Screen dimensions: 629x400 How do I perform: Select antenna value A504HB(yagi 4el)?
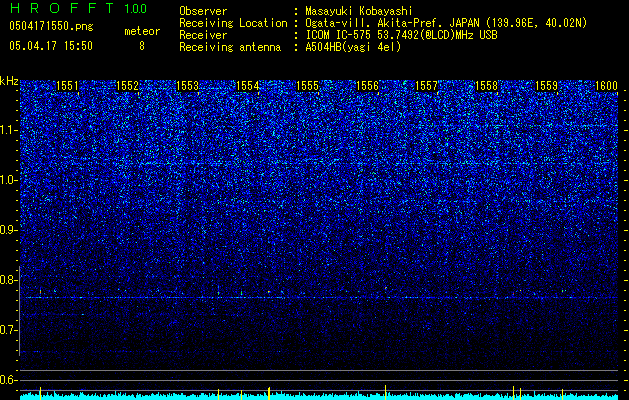pyautogui.click(x=353, y=47)
